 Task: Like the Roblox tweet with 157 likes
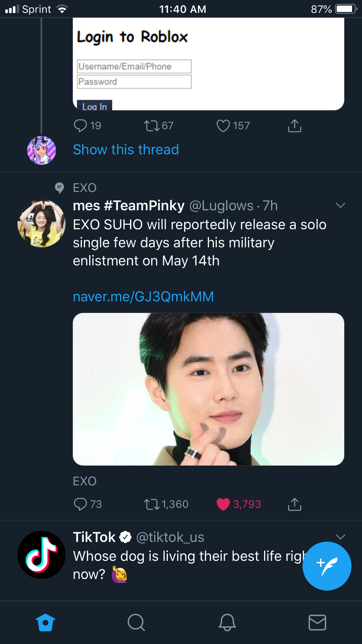click(233, 126)
